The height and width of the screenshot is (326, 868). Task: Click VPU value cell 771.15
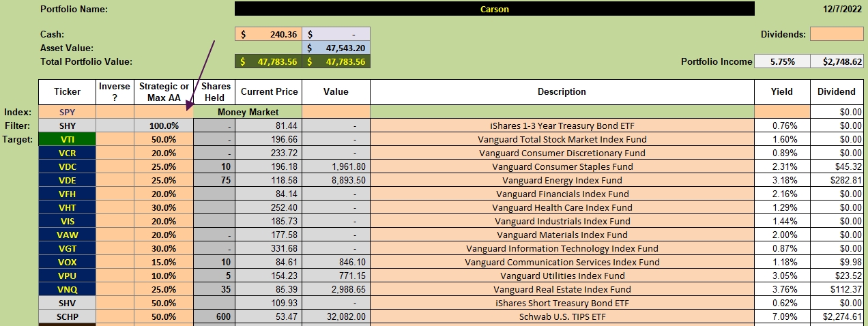coord(336,276)
